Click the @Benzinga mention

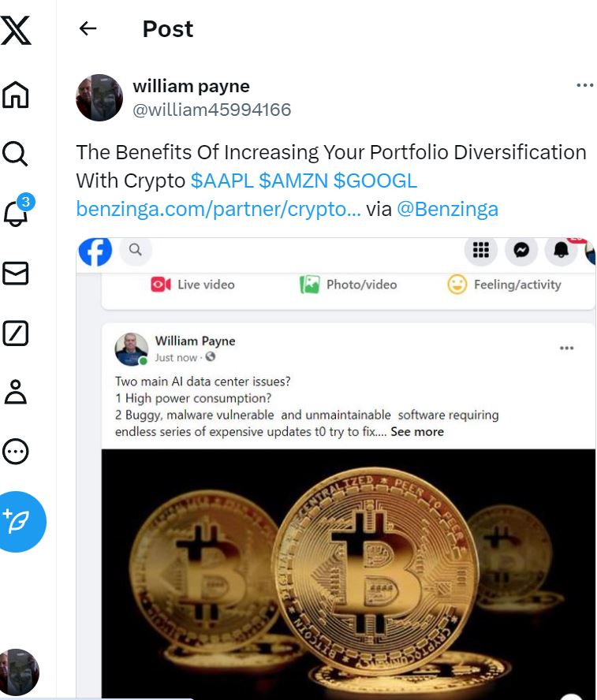[x=447, y=209]
